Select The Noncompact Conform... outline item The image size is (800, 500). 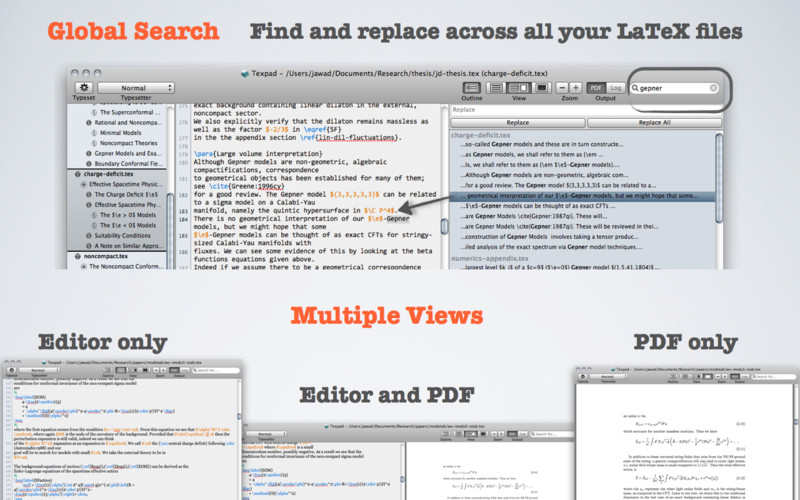tap(124, 266)
